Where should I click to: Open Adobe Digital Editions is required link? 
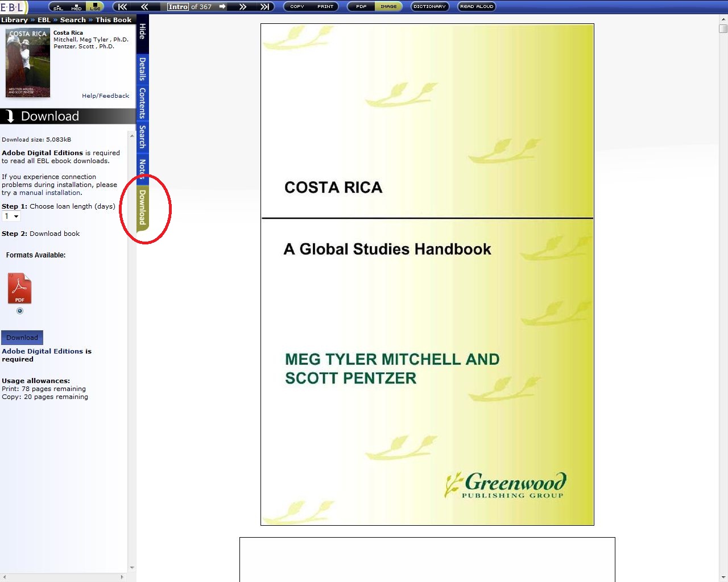tap(47, 355)
